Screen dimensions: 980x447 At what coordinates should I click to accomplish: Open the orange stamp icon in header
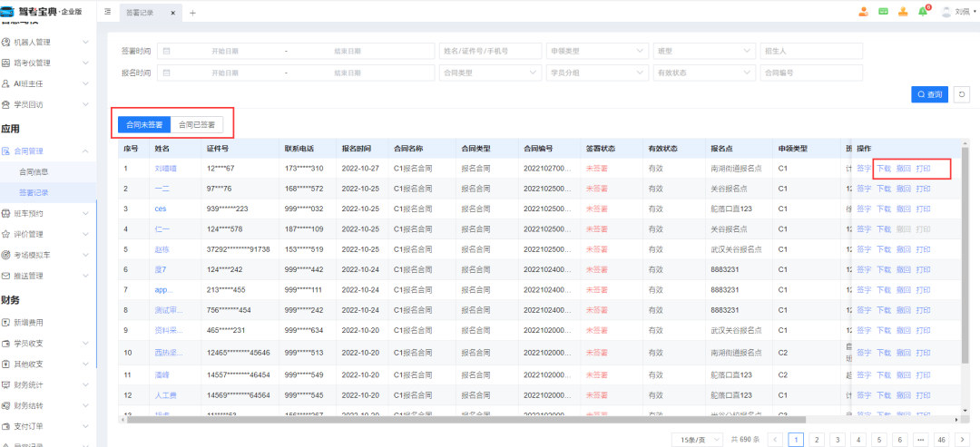[903, 12]
